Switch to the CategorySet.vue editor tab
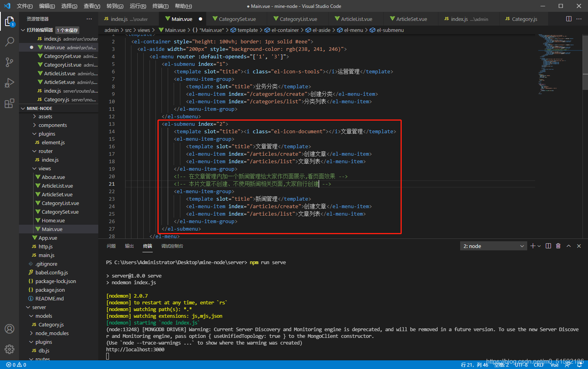The width and height of the screenshot is (588, 369). [237, 19]
